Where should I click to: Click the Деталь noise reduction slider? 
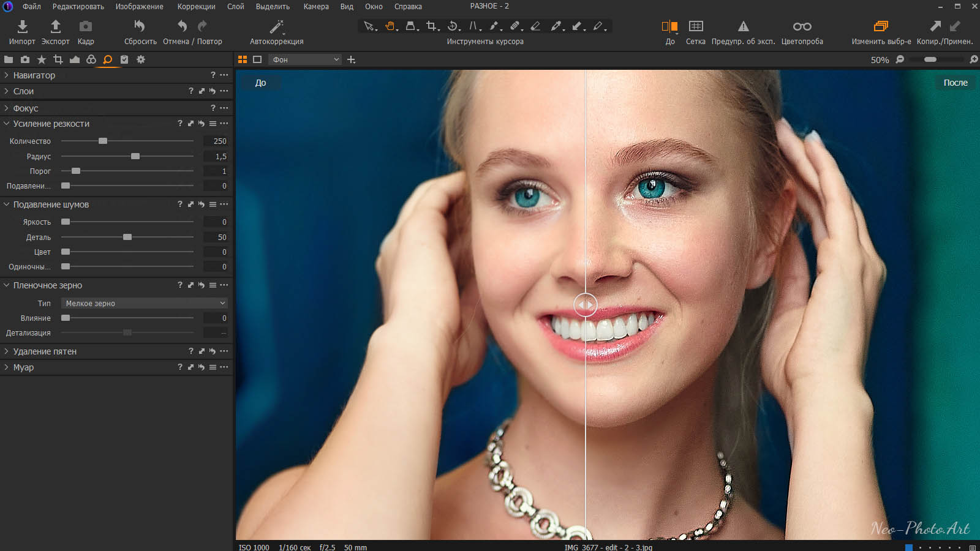tap(127, 237)
